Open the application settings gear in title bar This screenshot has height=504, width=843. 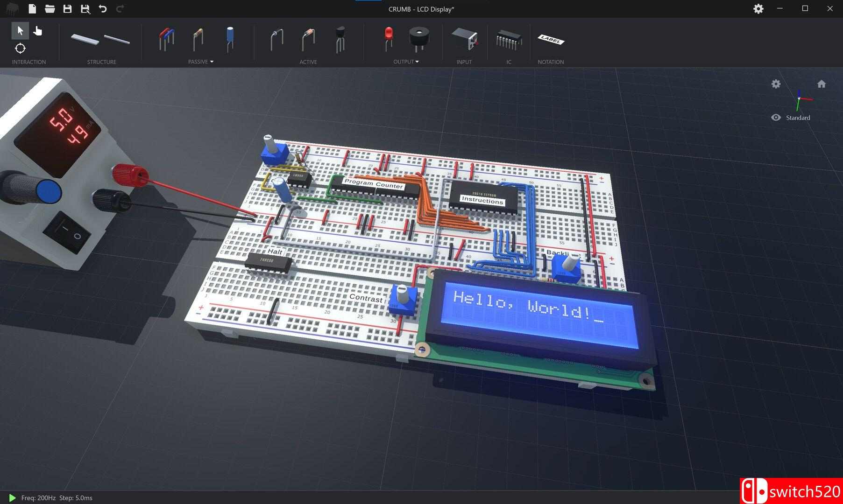point(758,9)
